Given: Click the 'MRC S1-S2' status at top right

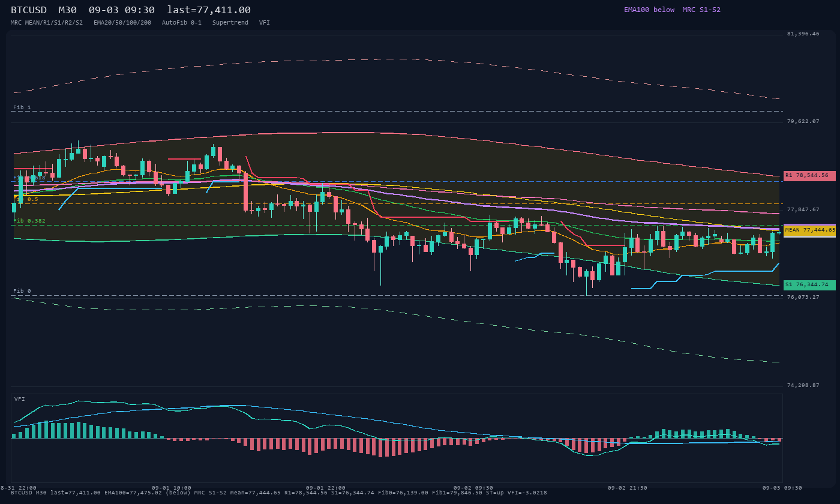Looking at the screenshot, I should coord(701,10).
